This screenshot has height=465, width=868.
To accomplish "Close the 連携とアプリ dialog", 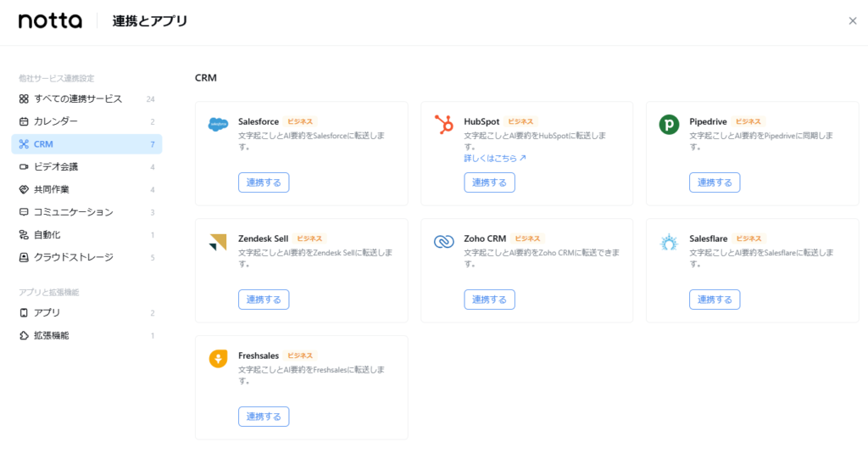I will click(853, 21).
